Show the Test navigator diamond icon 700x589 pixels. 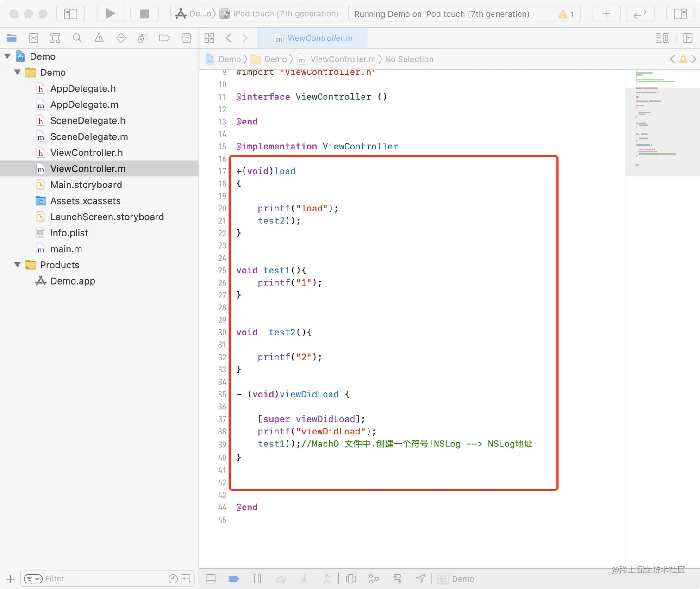pos(121,38)
